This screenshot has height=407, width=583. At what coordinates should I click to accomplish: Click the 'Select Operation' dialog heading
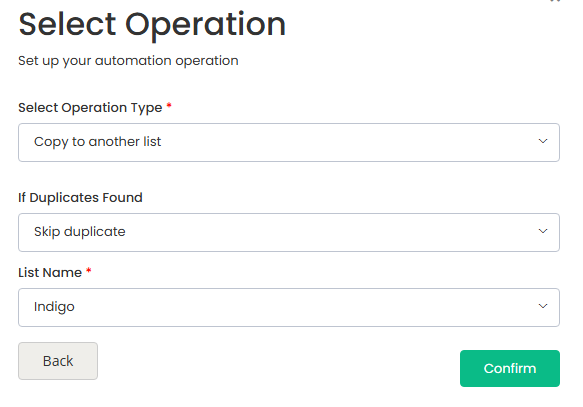click(x=152, y=25)
